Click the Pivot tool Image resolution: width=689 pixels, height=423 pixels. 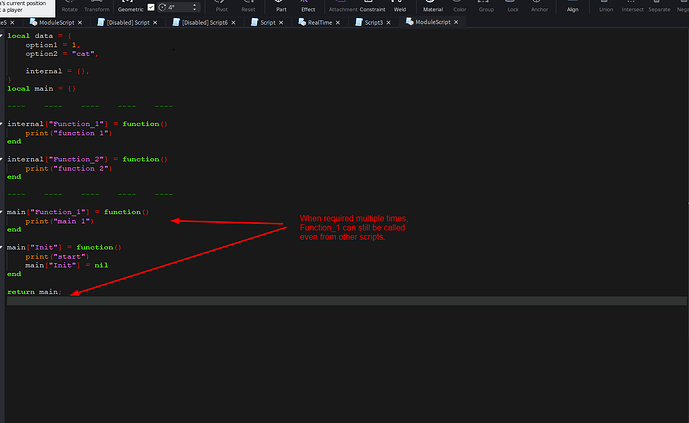[221, 6]
